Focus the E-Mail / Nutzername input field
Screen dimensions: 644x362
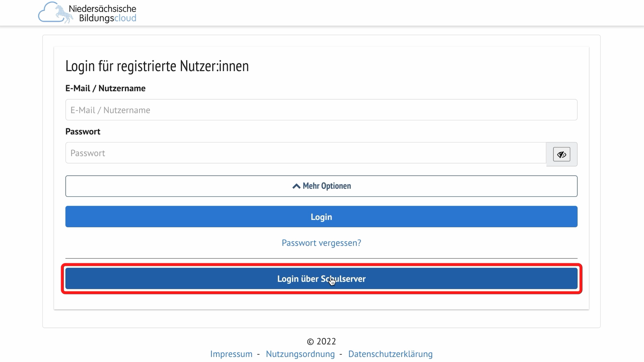coord(321,110)
